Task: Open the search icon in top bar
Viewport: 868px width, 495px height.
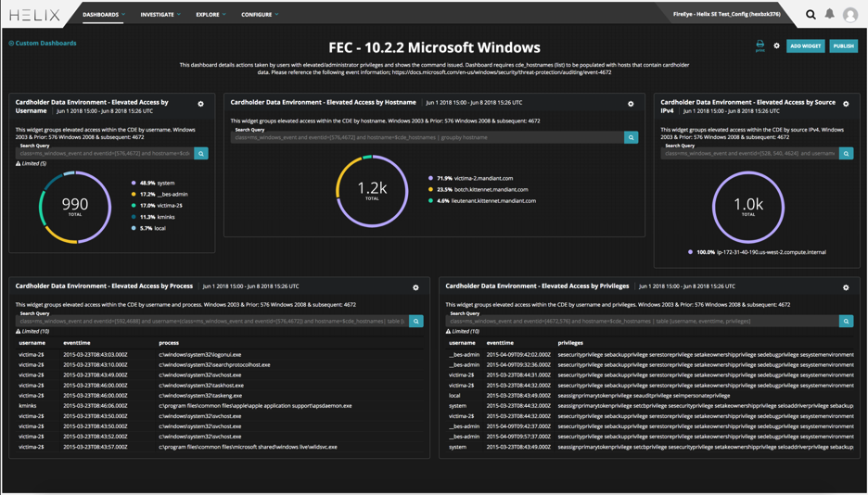Action: pyautogui.click(x=811, y=15)
